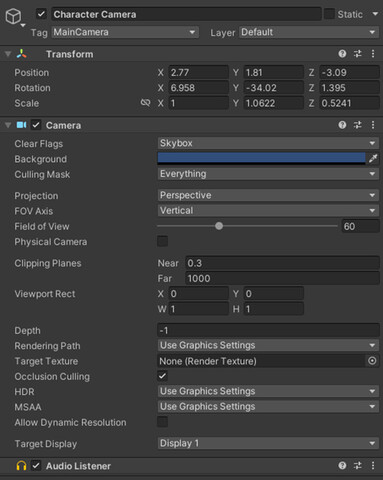Click the Near clipping plane field
The height and width of the screenshot is (480, 383).
click(x=282, y=263)
